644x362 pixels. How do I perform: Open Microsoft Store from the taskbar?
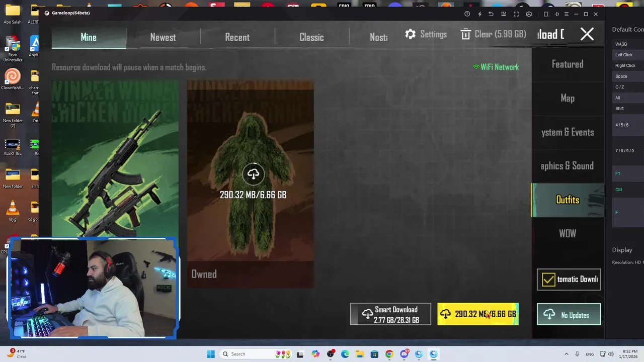click(374, 354)
